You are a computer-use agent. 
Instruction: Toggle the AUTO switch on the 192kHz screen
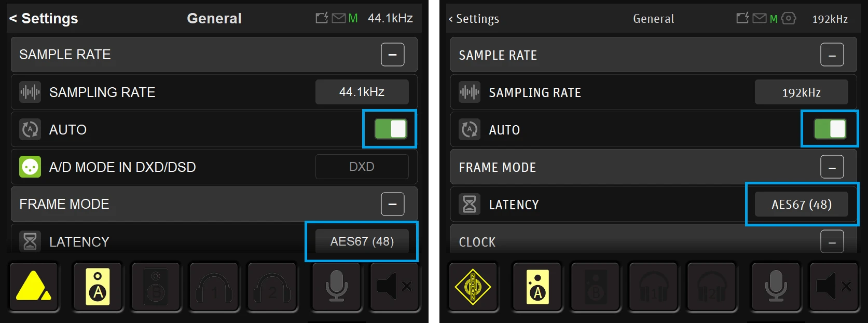(830, 129)
